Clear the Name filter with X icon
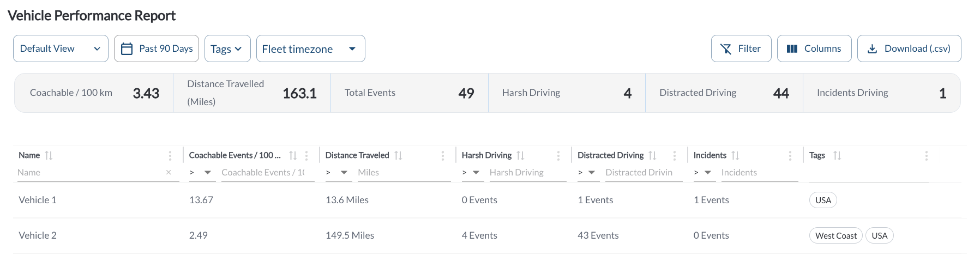Viewport: 980px width, 267px height. coord(169,172)
